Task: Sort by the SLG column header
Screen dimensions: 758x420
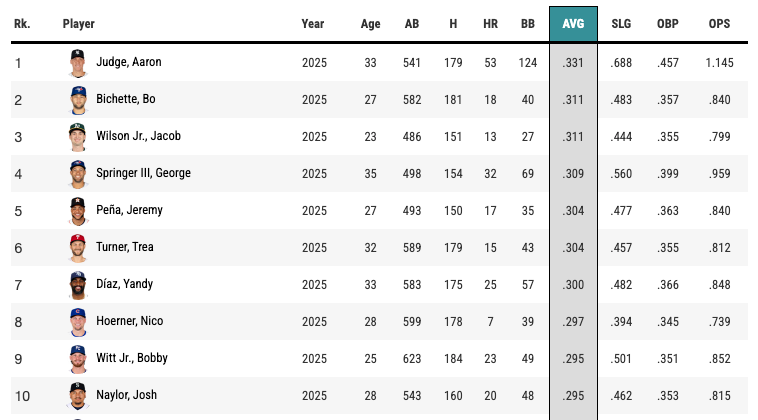Action: tap(622, 24)
